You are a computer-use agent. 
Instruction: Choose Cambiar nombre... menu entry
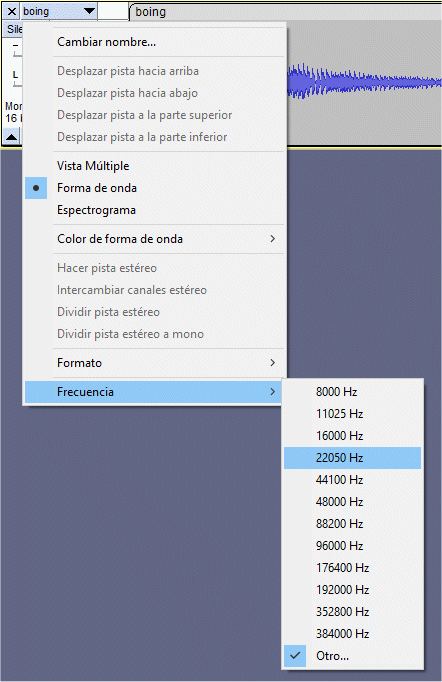pyautogui.click(x=154, y=42)
